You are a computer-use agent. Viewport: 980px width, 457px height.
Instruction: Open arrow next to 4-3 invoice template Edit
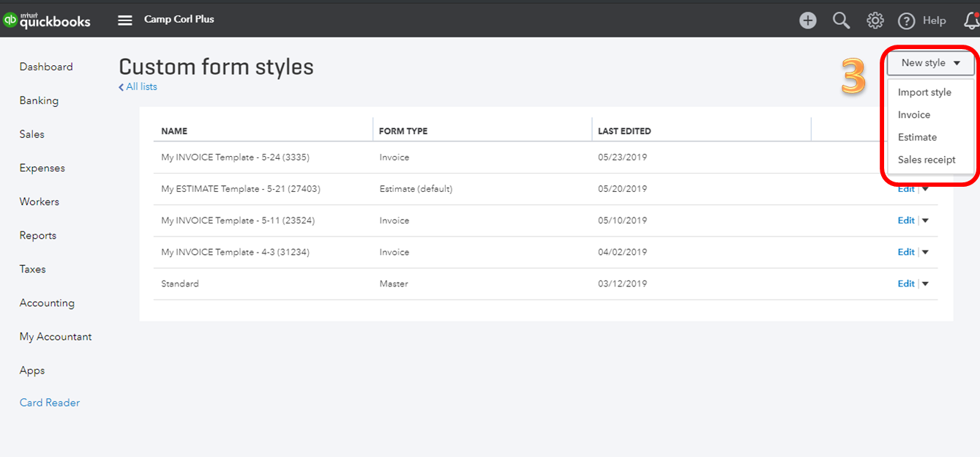(925, 252)
